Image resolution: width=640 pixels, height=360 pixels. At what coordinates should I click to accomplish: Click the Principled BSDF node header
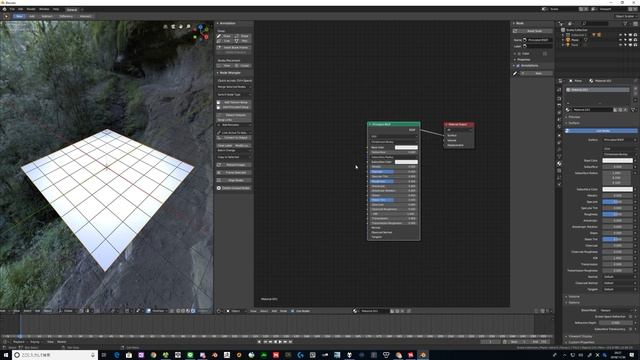[394, 124]
